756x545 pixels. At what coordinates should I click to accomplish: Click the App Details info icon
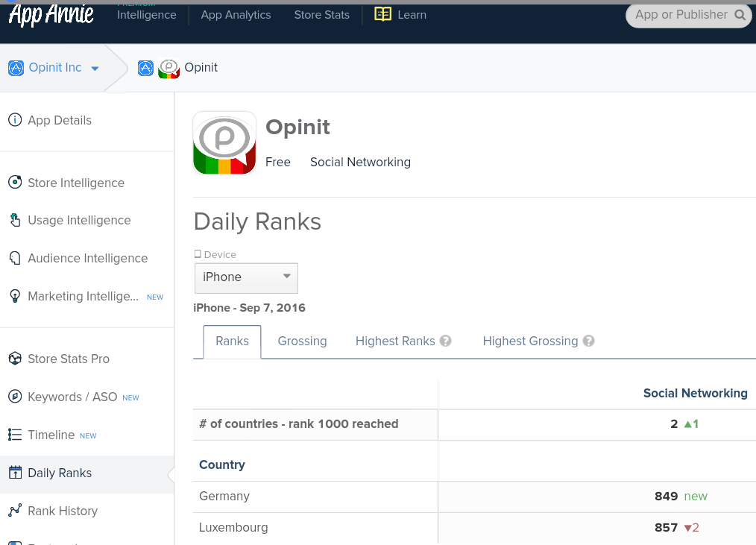tap(14, 120)
